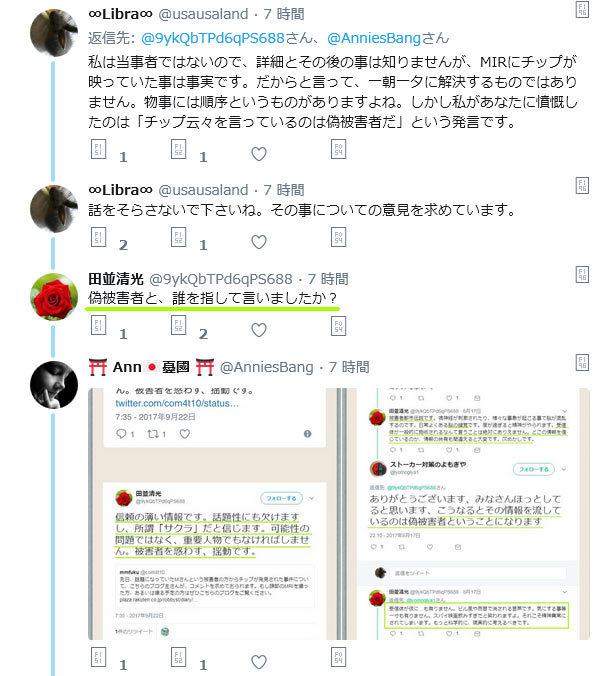
Task: Reply to the Ann tweet with images
Action: coord(98,657)
